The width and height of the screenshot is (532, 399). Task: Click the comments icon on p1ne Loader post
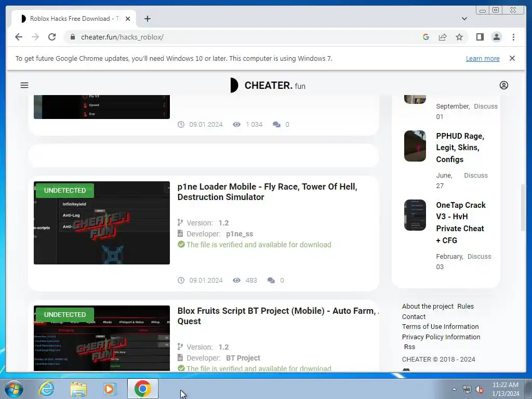click(271, 280)
